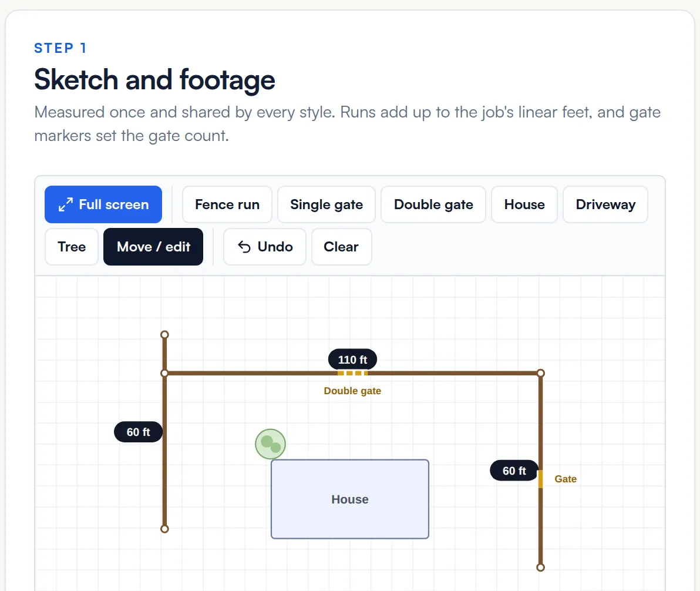The height and width of the screenshot is (591, 700).
Task: Click the 'Gate' label by right fence
Action: coord(566,479)
